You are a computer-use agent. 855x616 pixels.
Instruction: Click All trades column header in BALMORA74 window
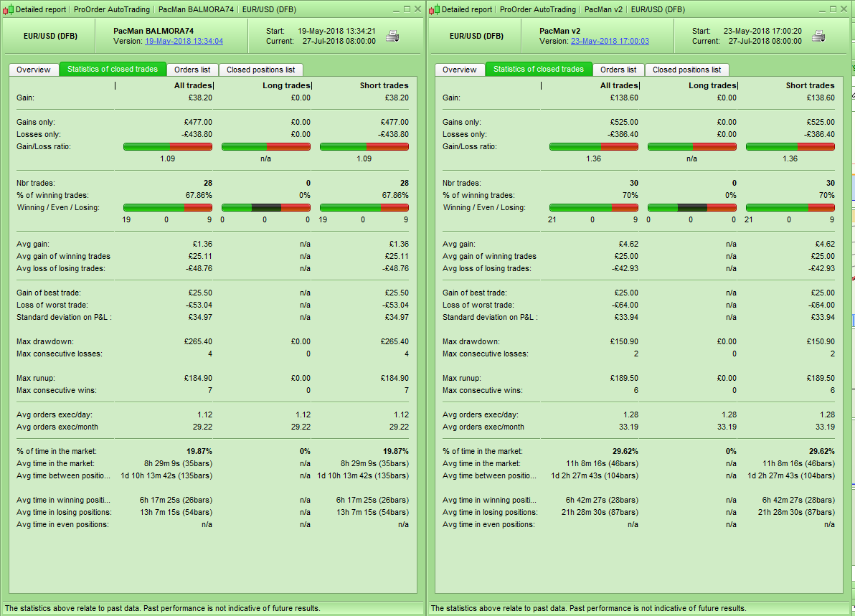pyautogui.click(x=193, y=85)
